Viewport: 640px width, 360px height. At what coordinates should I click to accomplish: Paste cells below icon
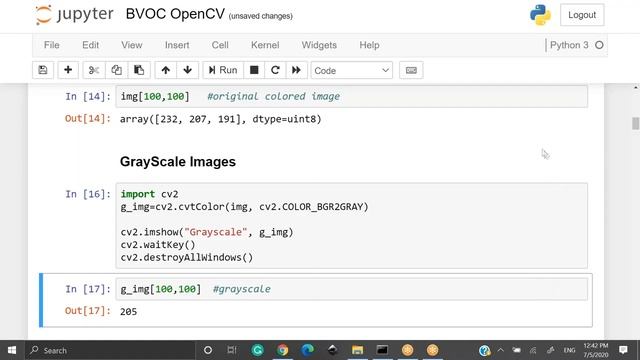pos(139,70)
